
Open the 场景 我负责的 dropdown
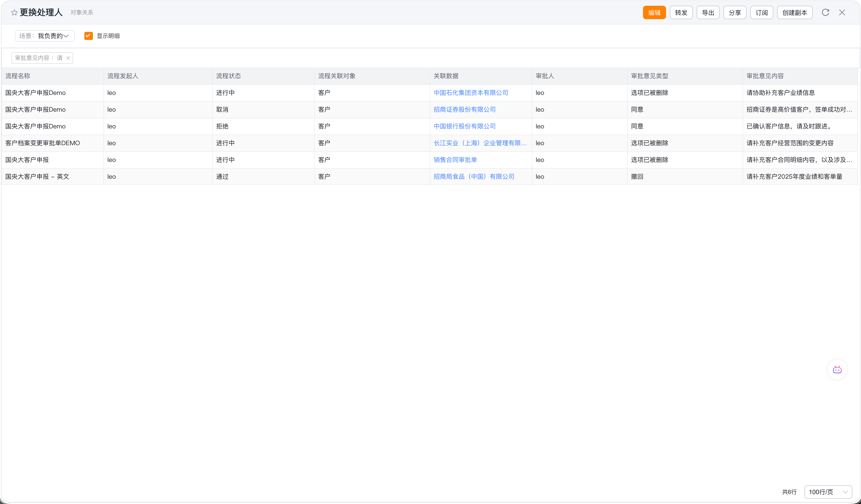click(45, 36)
